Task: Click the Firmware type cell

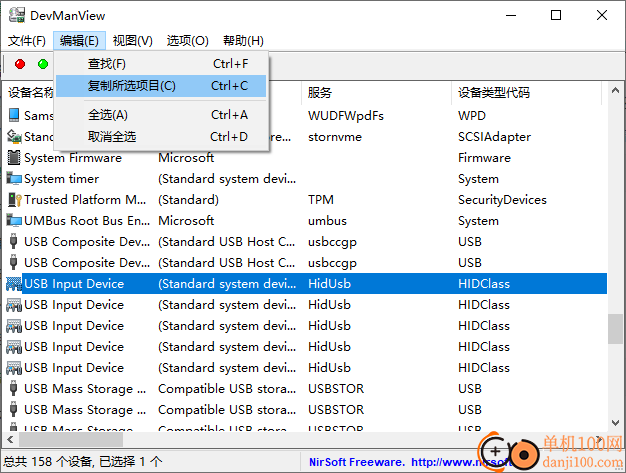Action: pos(484,158)
